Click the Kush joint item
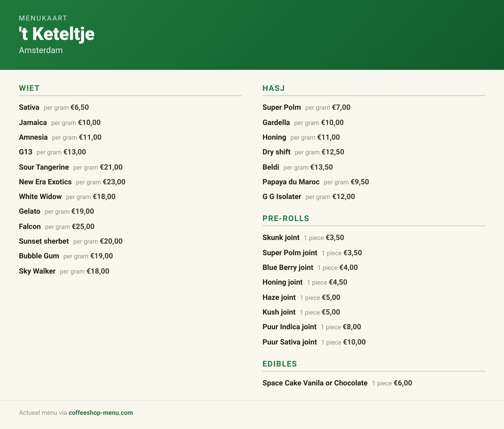 tap(279, 312)
